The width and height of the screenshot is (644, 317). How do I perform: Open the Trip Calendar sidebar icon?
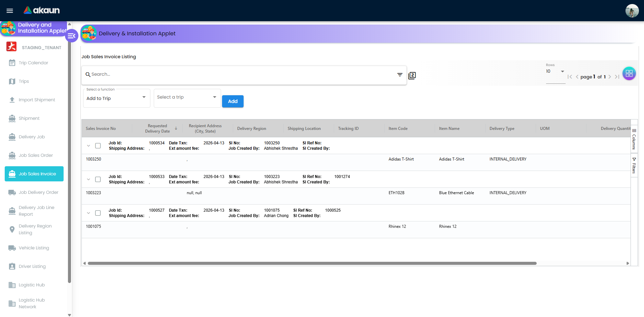click(x=12, y=63)
